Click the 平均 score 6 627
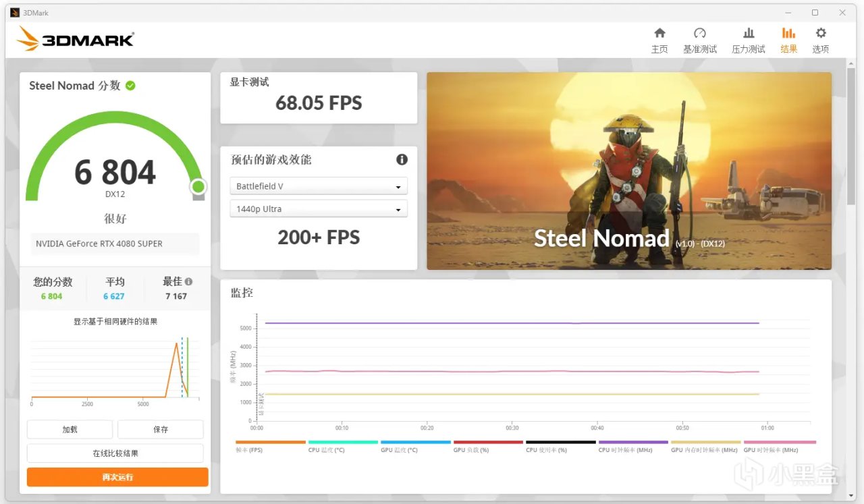864x504 pixels. 114,296
